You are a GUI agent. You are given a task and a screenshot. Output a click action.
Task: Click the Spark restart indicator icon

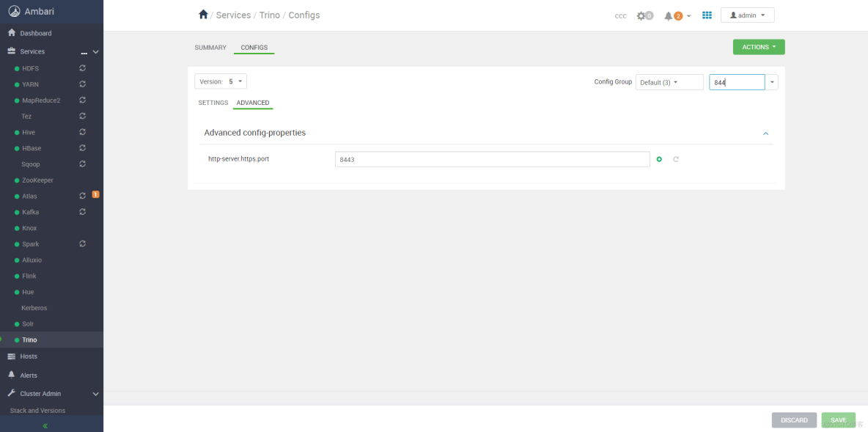(x=82, y=244)
